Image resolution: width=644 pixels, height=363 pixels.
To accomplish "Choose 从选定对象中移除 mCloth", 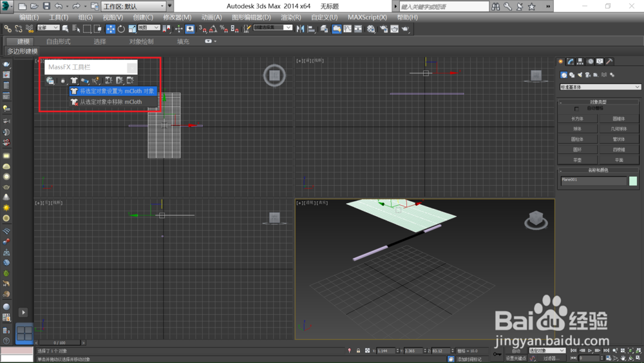I will 113,102.
